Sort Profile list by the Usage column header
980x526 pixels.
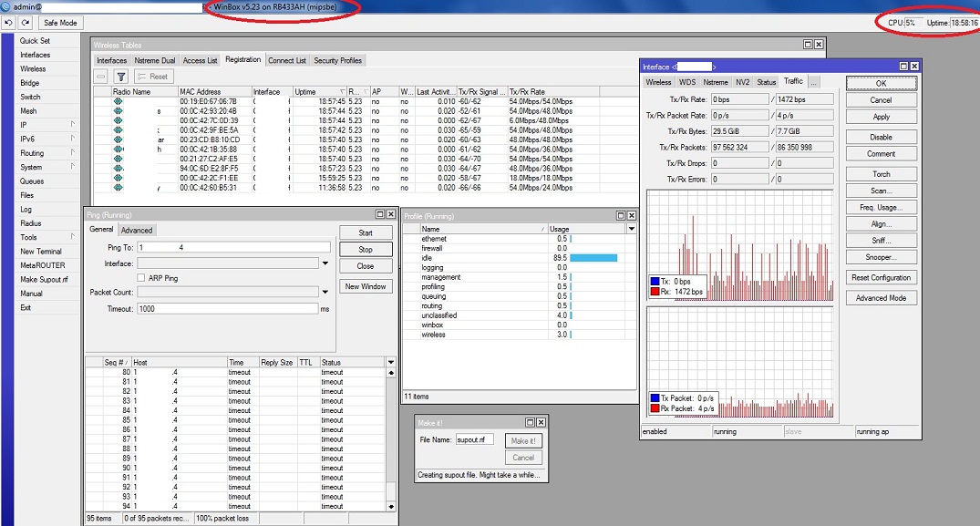coord(586,229)
